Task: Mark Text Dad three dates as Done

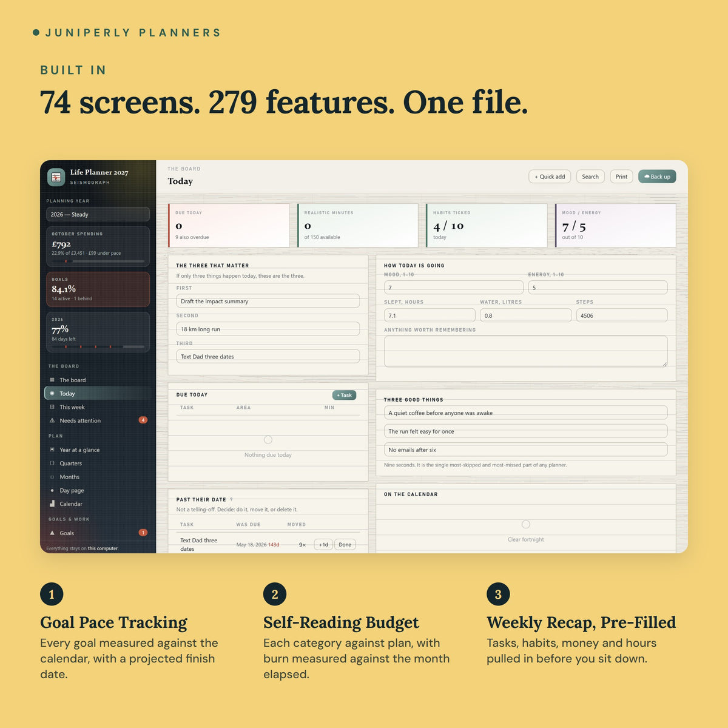Action: 345,545
